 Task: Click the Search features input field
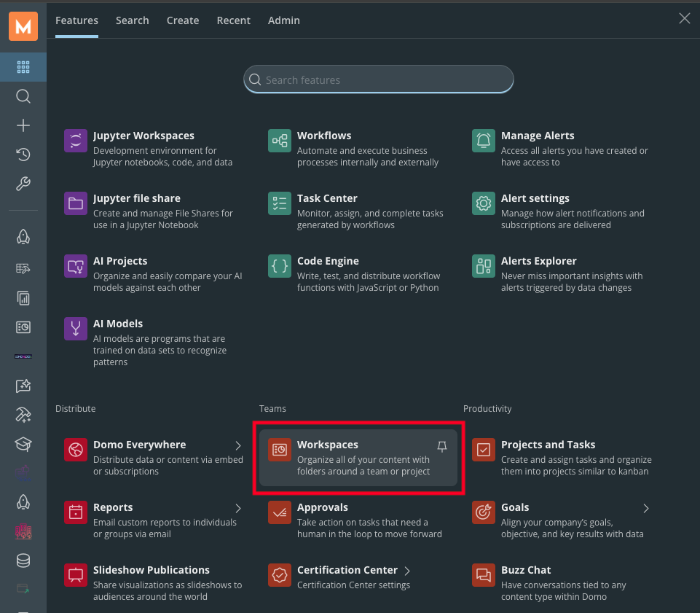379,79
